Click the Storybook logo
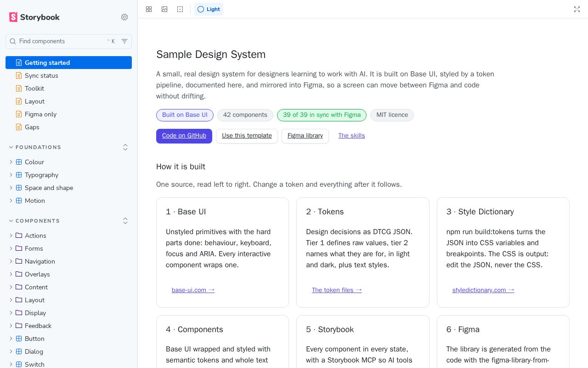588x368 pixels. click(34, 17)
